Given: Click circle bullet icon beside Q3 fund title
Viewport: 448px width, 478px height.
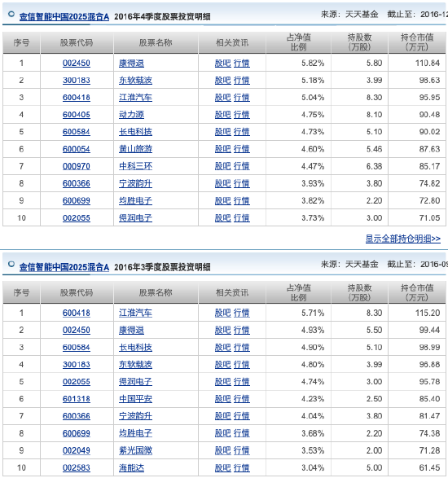Looking at the screenshot, I should 11,264.
